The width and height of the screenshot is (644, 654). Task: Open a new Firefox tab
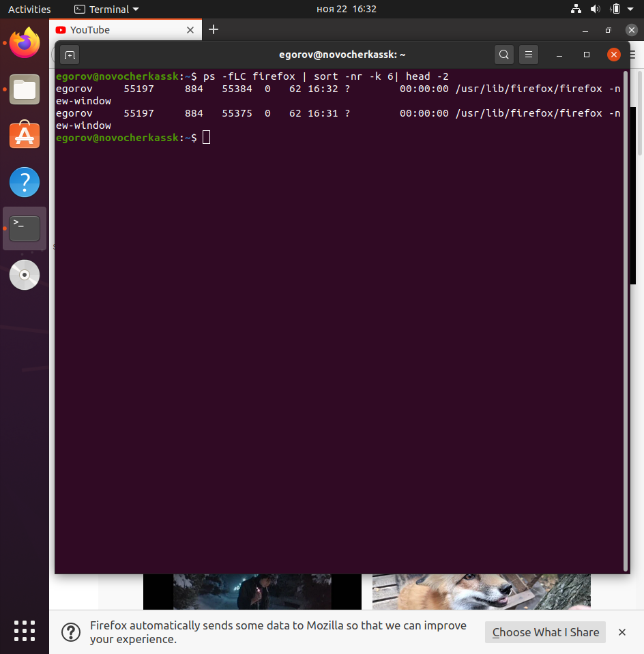click(x=214, y=29)
